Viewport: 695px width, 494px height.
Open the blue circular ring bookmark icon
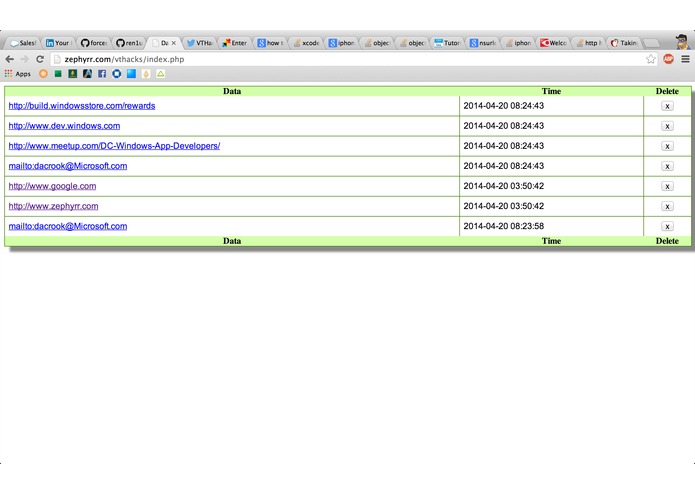click(x=117, y=74)
